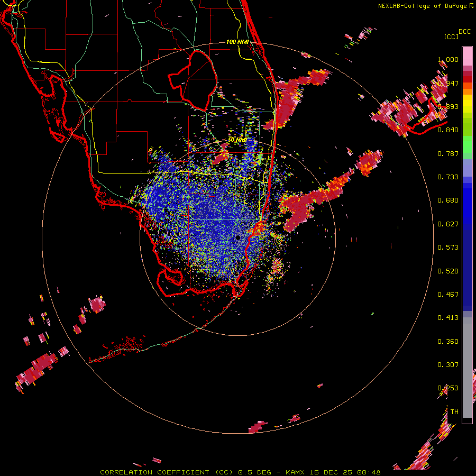Click the black KAMX radar site dot
This screenshot has height=476, width=476.
tap(238, 237)
